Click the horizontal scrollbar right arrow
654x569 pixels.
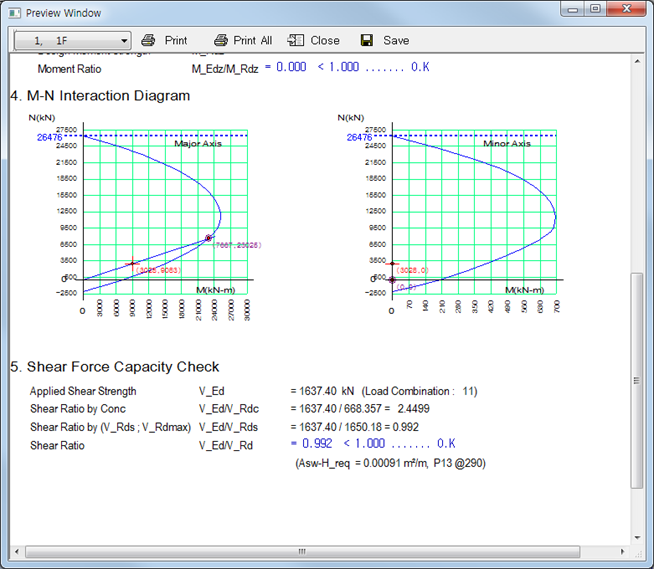point(623,551)
